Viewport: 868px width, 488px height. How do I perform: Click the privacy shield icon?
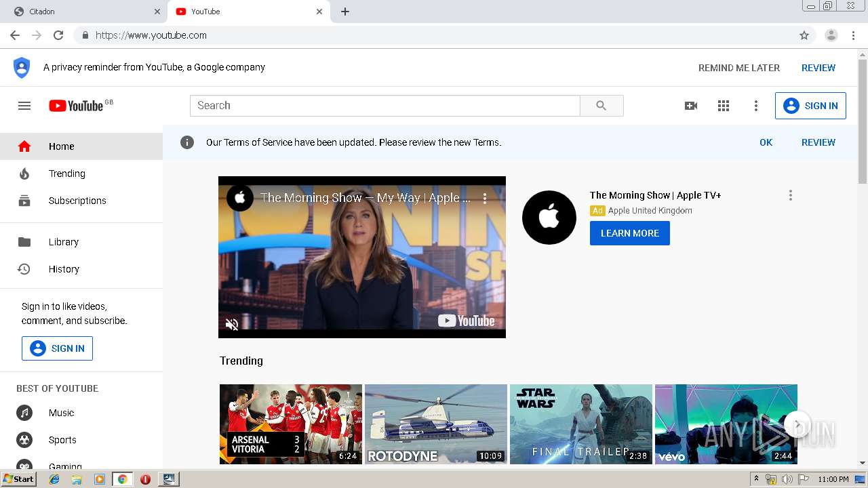coord(22,67)
